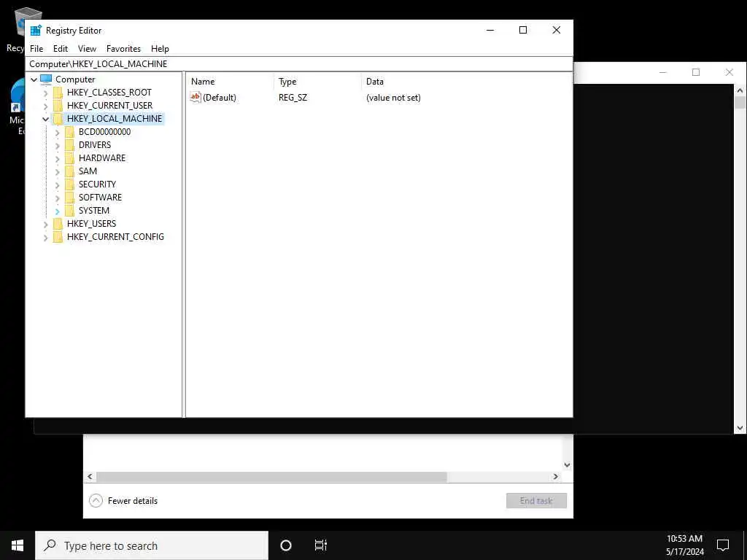
Task: Click the Task Manager scroll right arrow
Action: tap(555, 477)
